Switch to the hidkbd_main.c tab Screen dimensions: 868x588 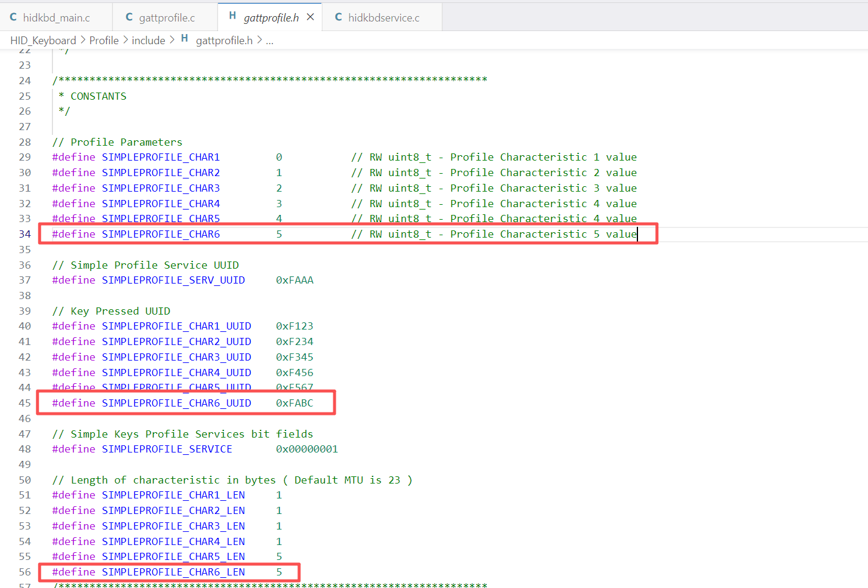[56, 17]
